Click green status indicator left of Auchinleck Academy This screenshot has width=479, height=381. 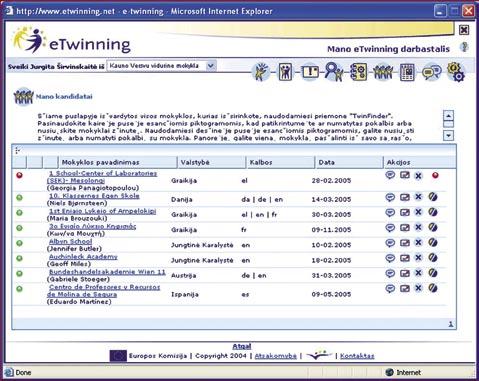click(x=19, y=258)
